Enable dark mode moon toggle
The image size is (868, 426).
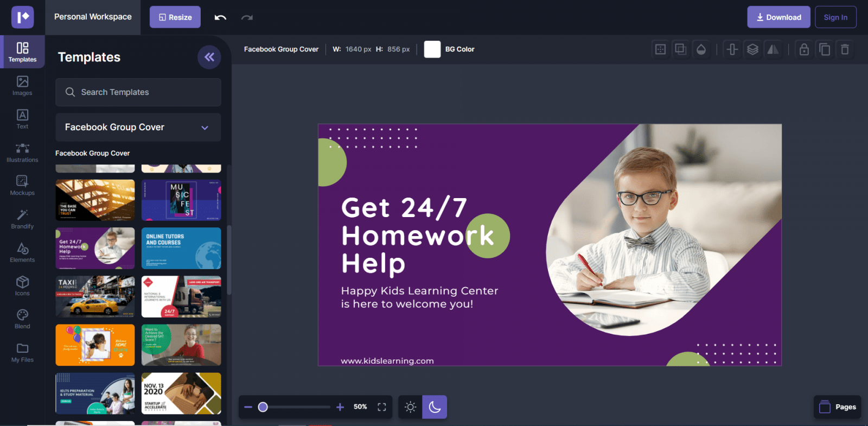[435, 407]
